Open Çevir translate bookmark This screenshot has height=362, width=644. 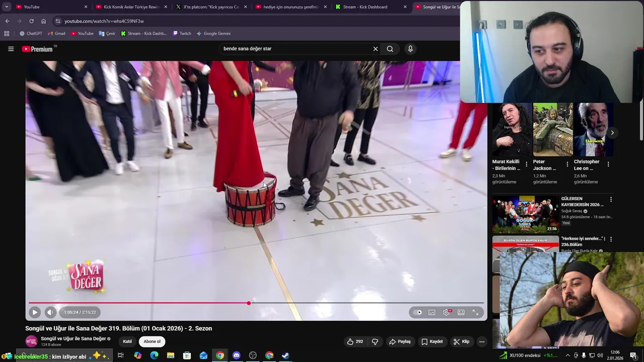click(x=107, y=33)
